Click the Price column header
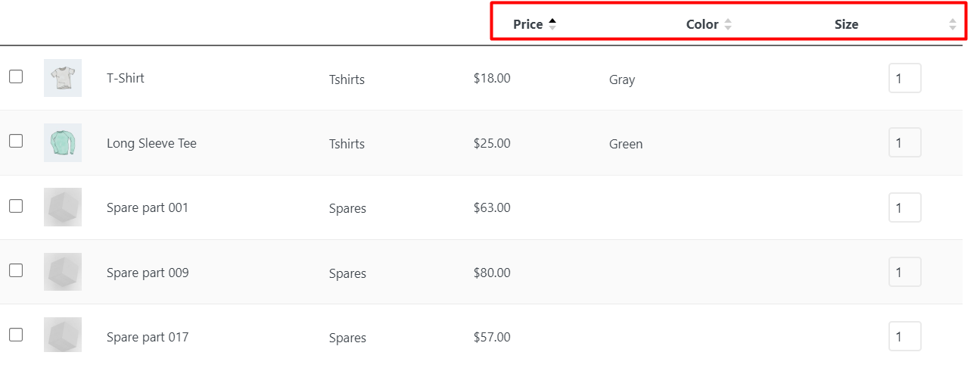This screenshot has width=980, height=371. (528, 24)
